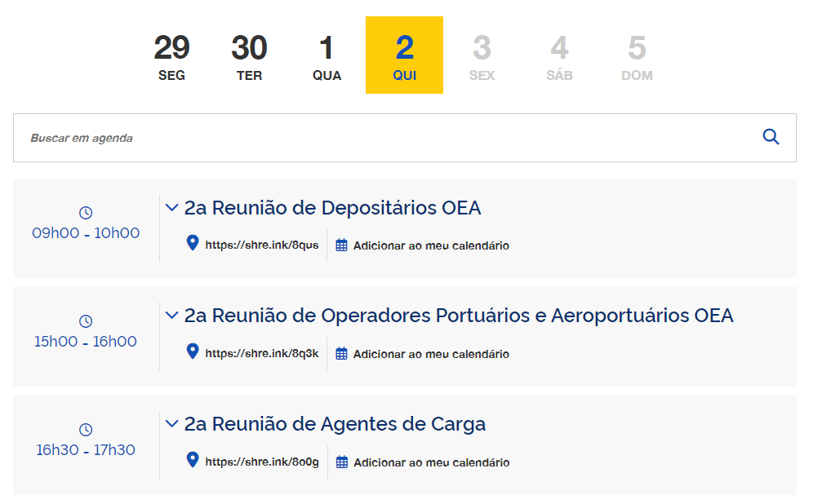Open Monday's agenda via the 29 SEG tab
The image size is (822, 504).
171,54
